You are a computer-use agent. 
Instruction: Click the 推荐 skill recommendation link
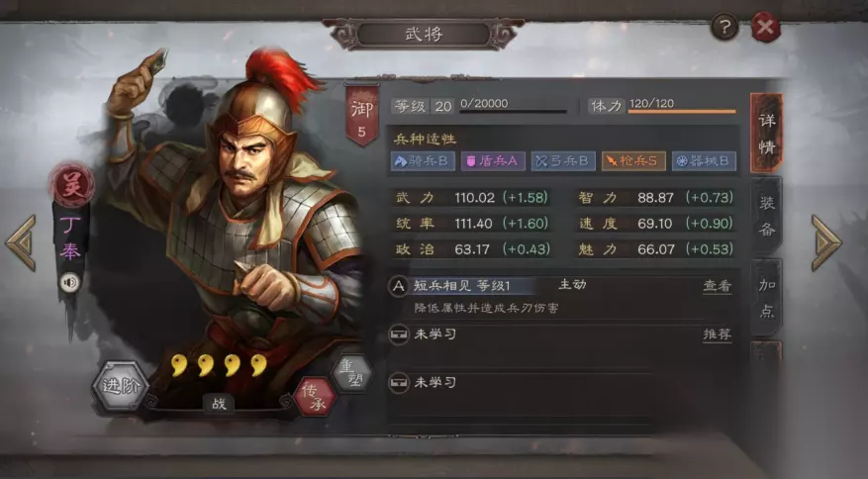(x=717, y=335)
